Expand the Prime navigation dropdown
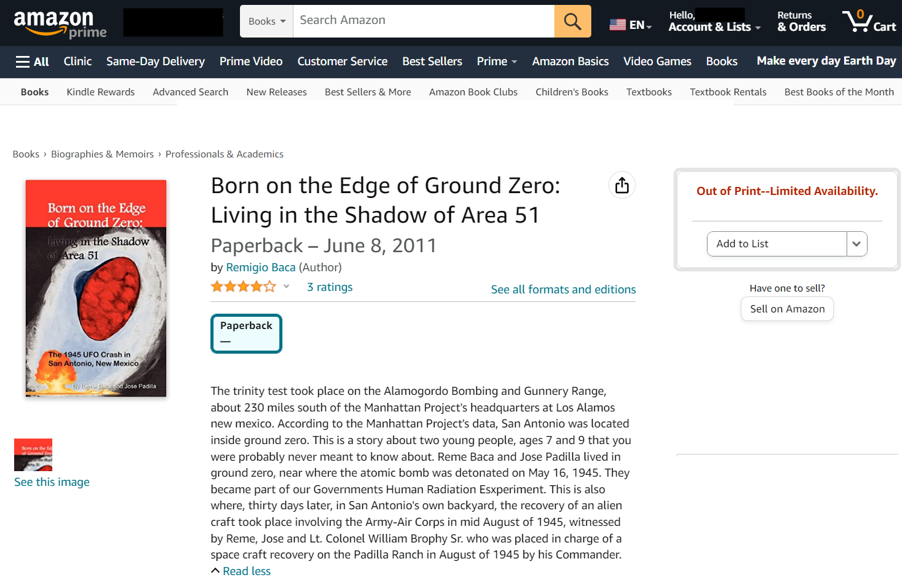902x588 pixels. (x=497, y=62)
